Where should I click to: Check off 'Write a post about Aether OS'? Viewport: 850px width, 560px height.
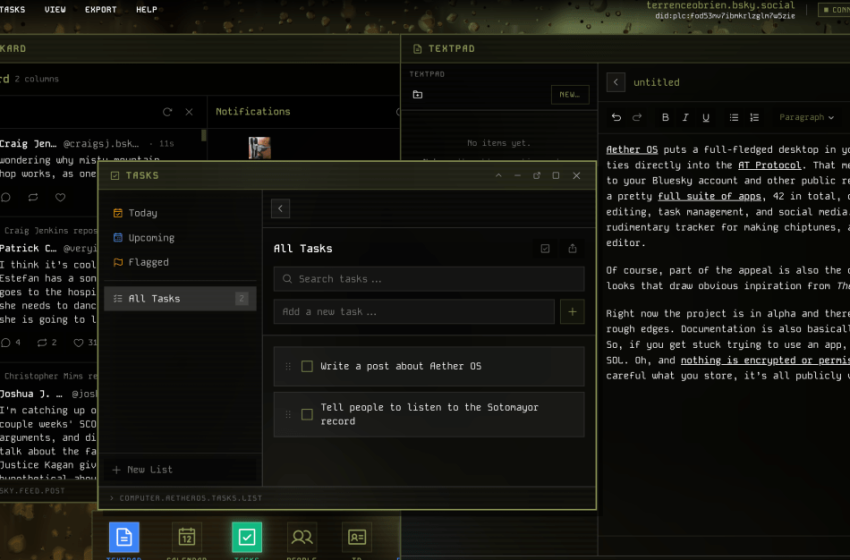(x=307, y=367)
